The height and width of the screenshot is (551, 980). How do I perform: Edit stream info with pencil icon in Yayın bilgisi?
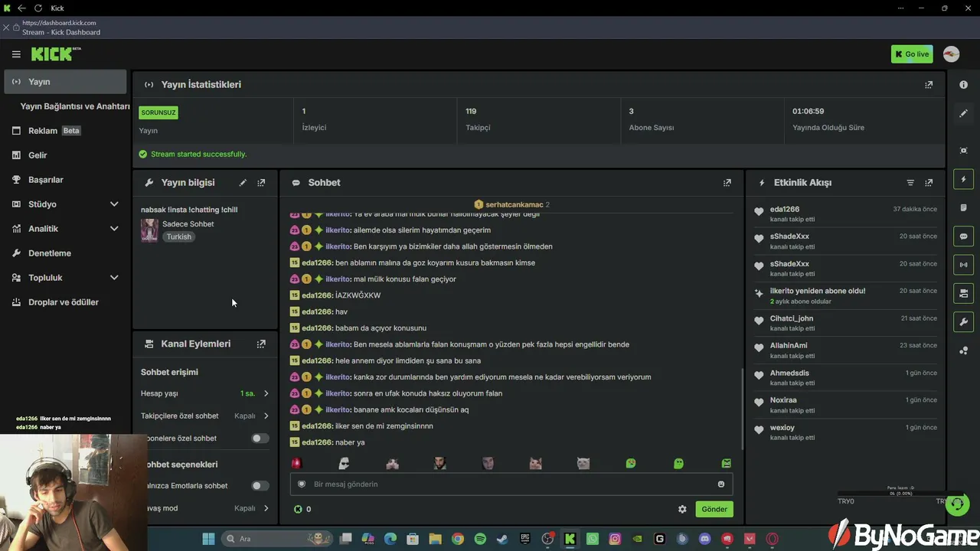click(243, 183)
